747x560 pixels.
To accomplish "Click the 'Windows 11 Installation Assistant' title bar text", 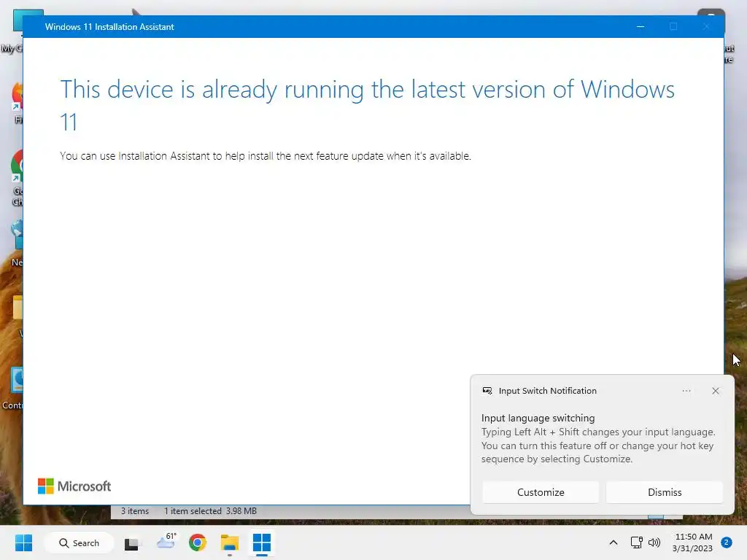I will pos(109,27).
